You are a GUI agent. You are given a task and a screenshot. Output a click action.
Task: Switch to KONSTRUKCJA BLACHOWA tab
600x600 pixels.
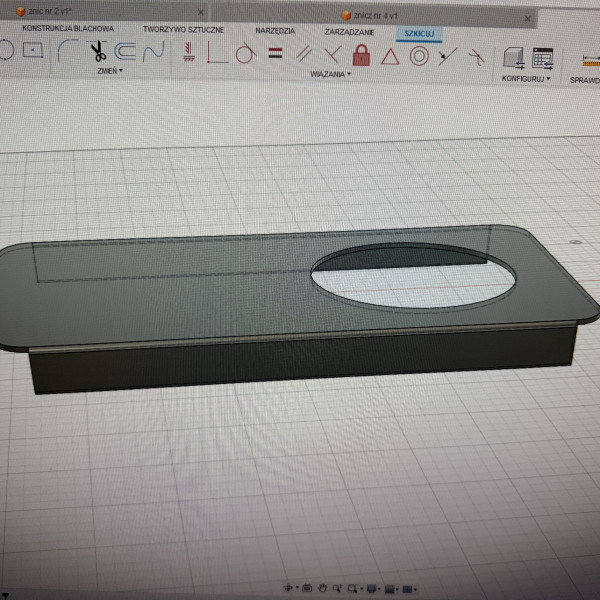click(68, 29)
